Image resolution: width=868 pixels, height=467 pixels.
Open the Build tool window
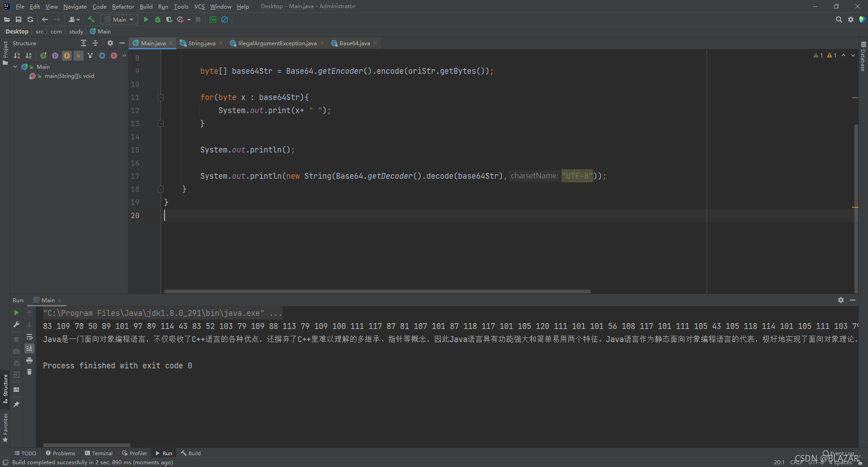click(x=191, y=453)
